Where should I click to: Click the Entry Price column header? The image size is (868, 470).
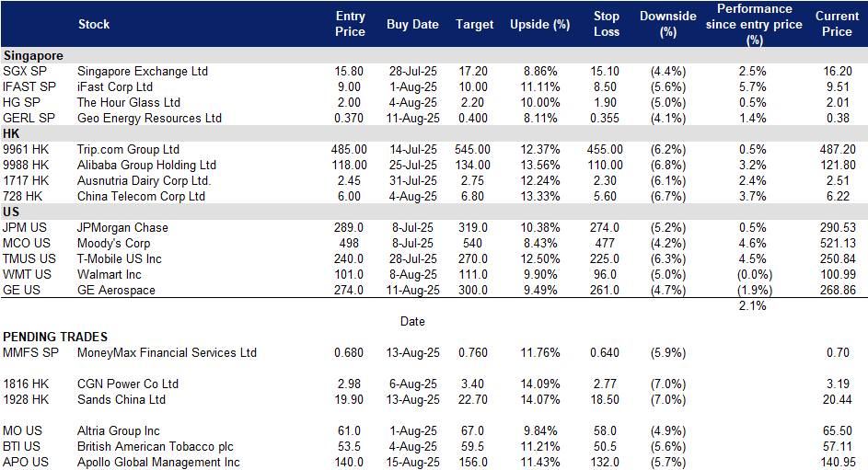pyautogui.click(x=350, y=24)
